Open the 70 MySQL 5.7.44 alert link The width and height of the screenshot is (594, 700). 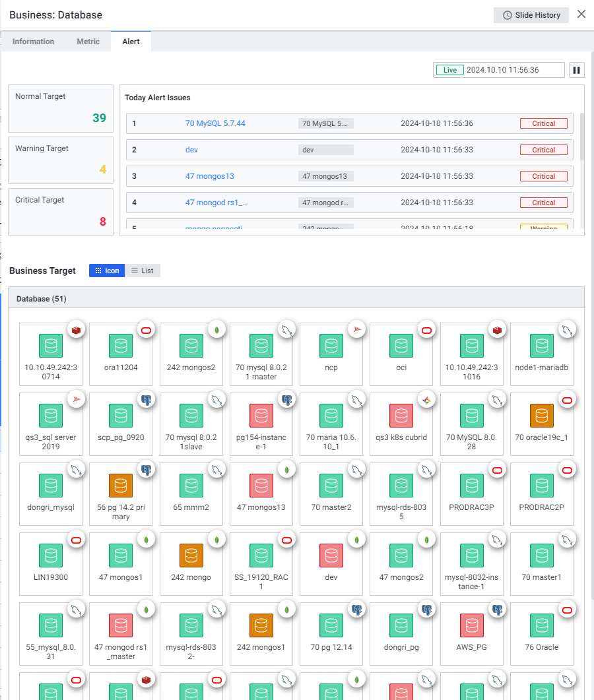[x=215, y=123]
